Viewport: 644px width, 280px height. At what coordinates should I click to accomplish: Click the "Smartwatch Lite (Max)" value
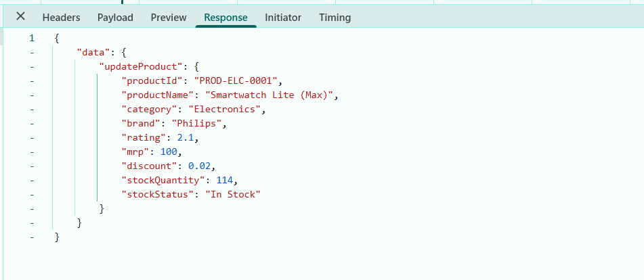tap(269, 95)
